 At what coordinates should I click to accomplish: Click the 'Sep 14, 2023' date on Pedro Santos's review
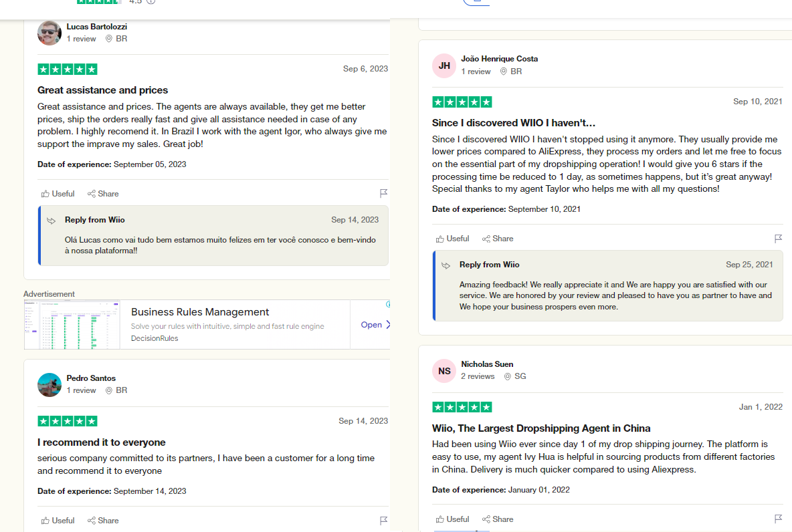[363, 421]
